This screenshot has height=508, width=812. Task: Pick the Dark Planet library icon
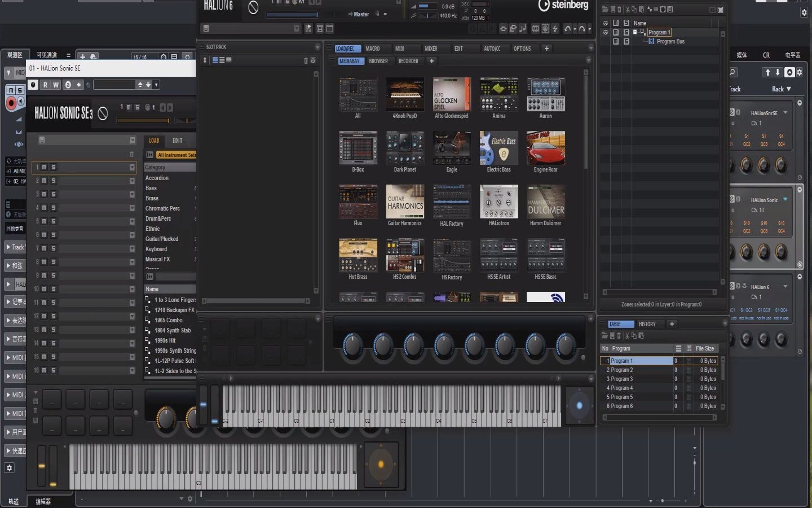coord(405,148)
